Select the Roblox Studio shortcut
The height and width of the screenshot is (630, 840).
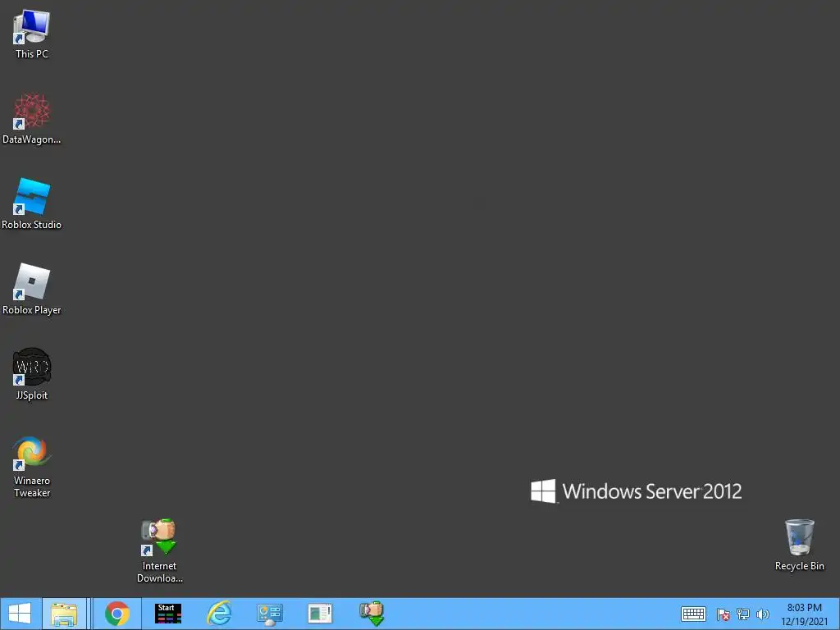[x=32, y=204]
